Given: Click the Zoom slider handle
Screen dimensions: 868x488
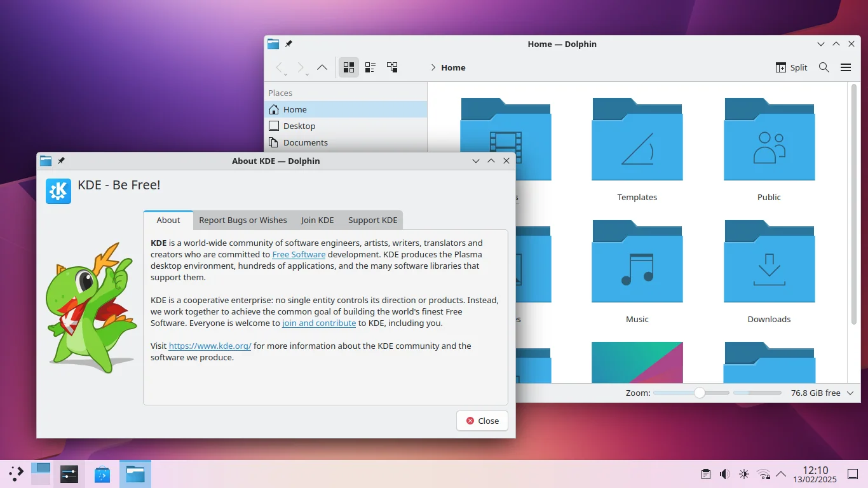Looking at the screenshot, I should (700, 393).
